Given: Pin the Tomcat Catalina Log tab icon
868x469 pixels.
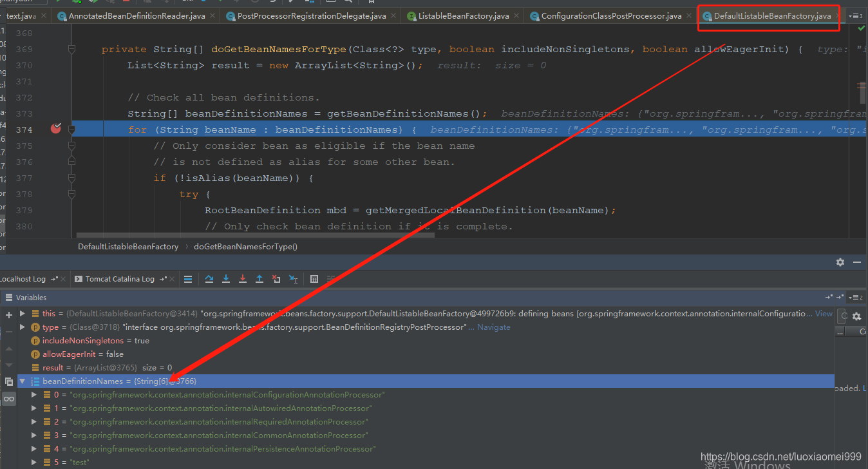Looking at the screenshot, I should pos(162,279).
